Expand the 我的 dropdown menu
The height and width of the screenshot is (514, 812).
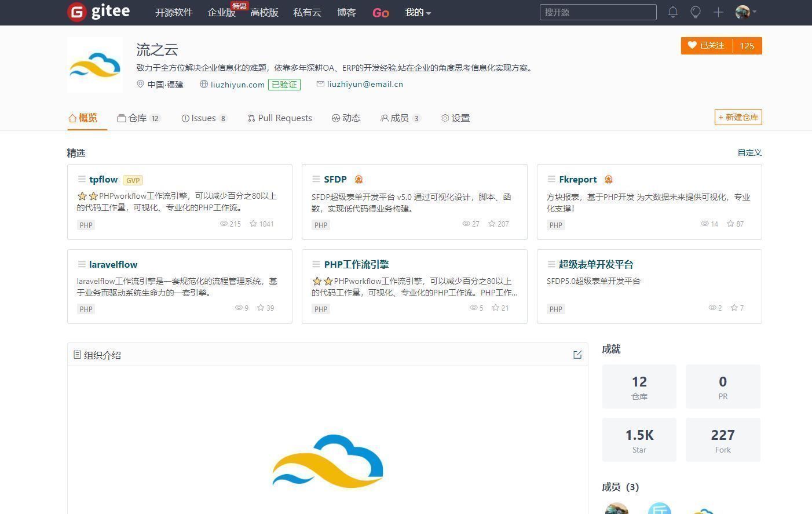[x=418, y=12]
